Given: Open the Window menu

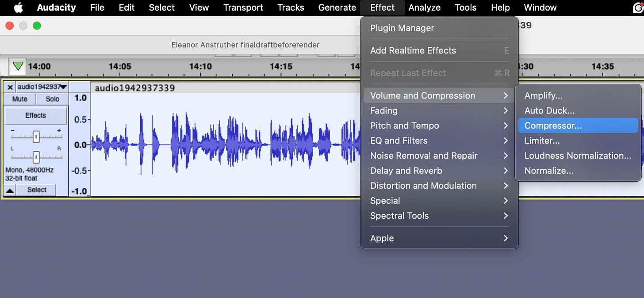Looking at the screenshot, I should coord(540,8).
